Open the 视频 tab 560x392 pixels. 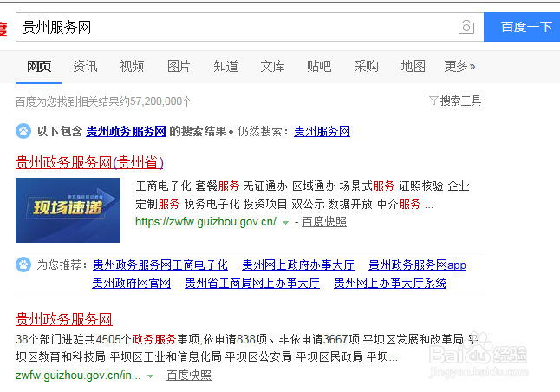pos(132,67)
